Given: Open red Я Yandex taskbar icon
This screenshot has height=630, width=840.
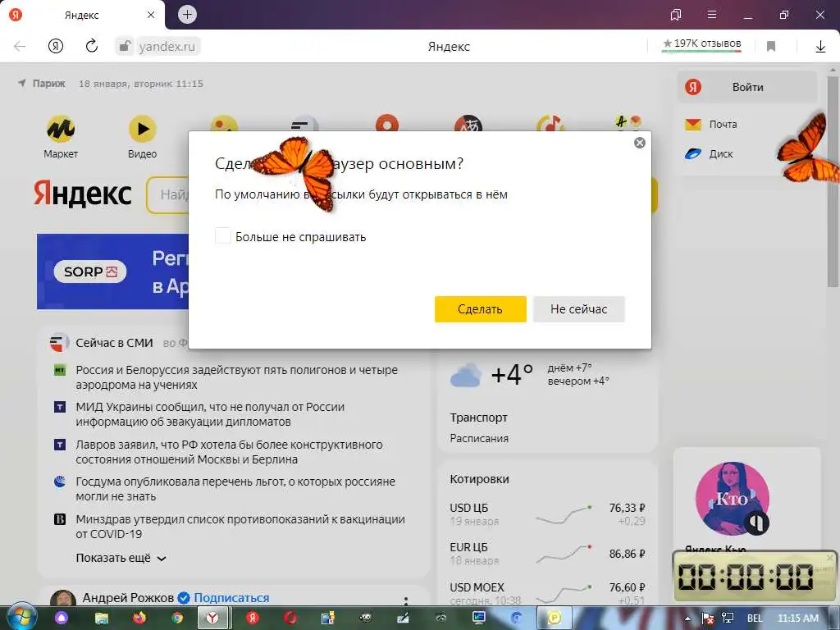Looking at the screenshot, I should (253, 618).
